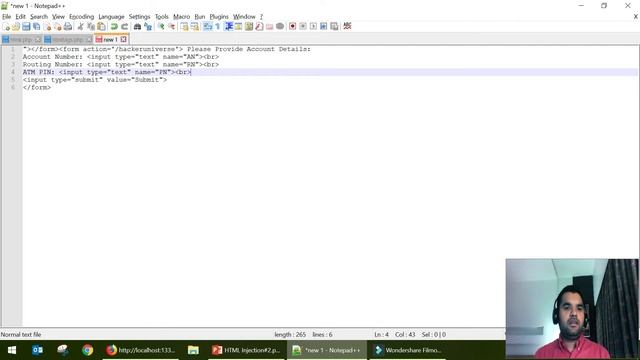
Task: Toggle synchronize horizontal scrolling icon
Action: [195, 27]
